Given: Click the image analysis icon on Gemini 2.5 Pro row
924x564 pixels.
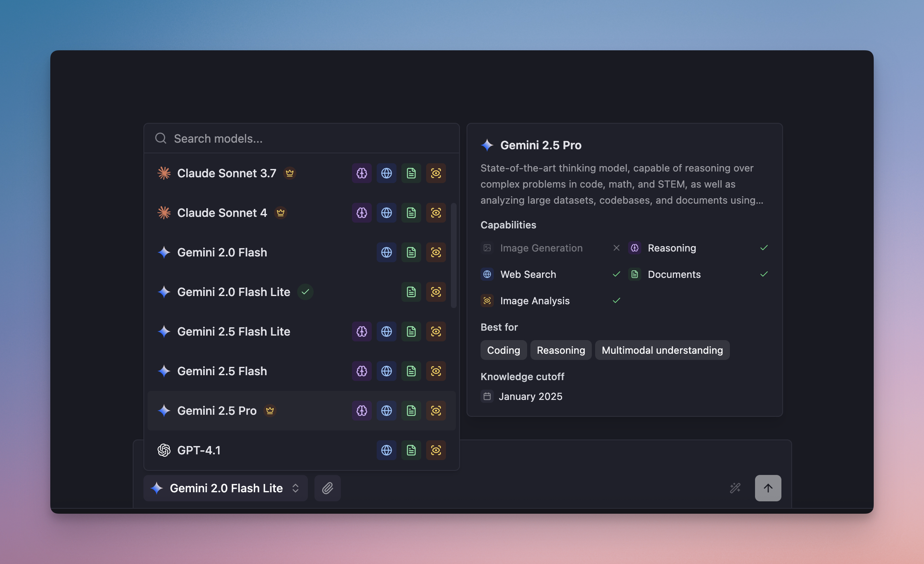Looking at the screenshot, I should [436, 411].
